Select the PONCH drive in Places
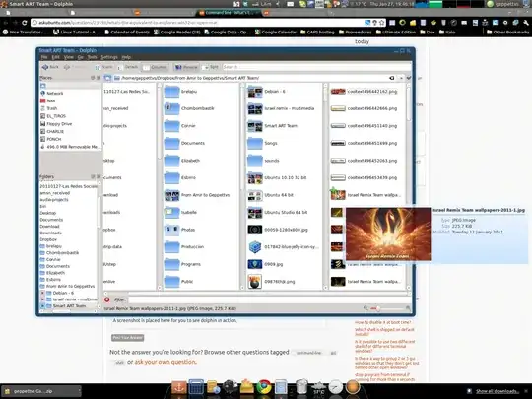 click(51, 139)
